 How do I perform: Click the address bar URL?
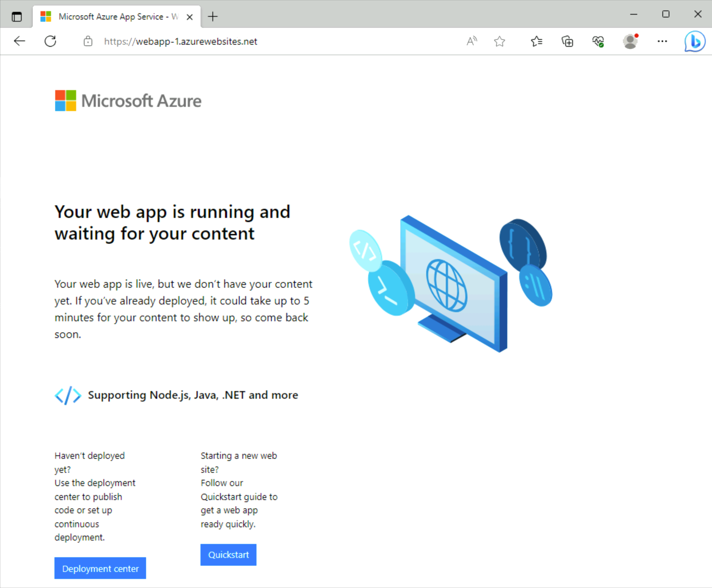(x=181, y=42)
